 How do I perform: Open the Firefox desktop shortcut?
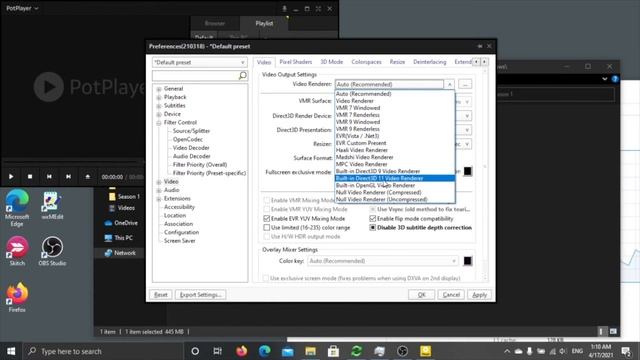coord(17,298)
